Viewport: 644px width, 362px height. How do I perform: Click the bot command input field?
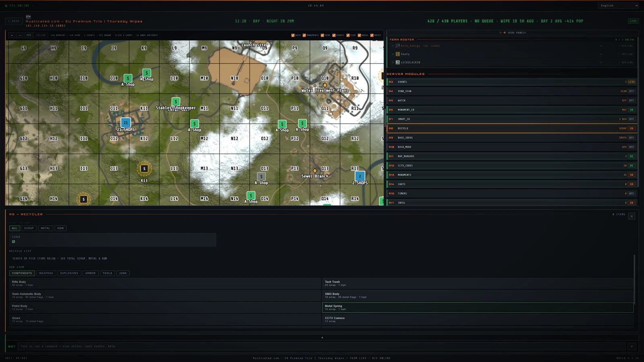(322, 346)
